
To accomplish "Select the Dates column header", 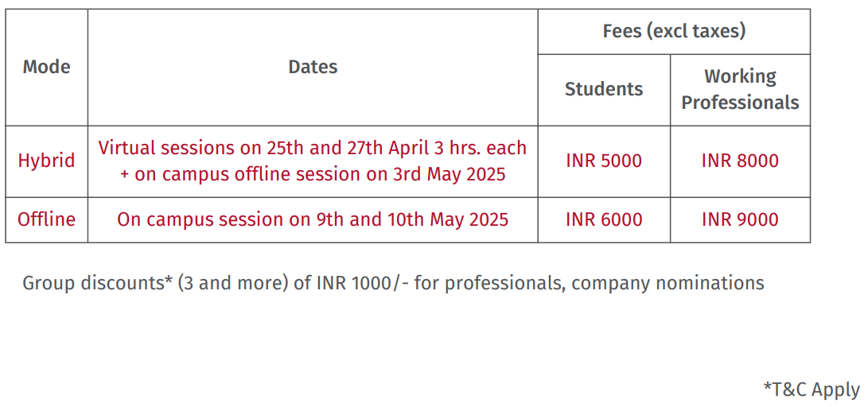I will click(x=313, y=67).
